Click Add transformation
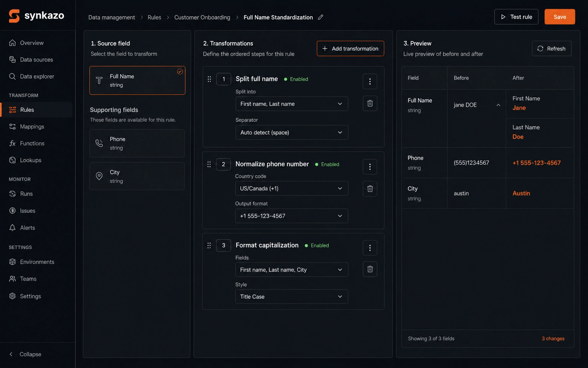This screenshot has height=368, width=588. tap(350, 49)
